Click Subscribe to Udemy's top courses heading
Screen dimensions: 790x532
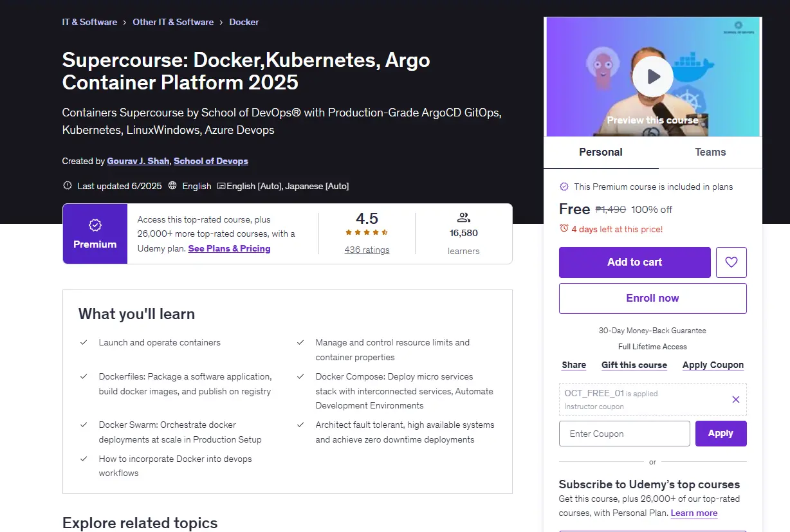(649, 484)
